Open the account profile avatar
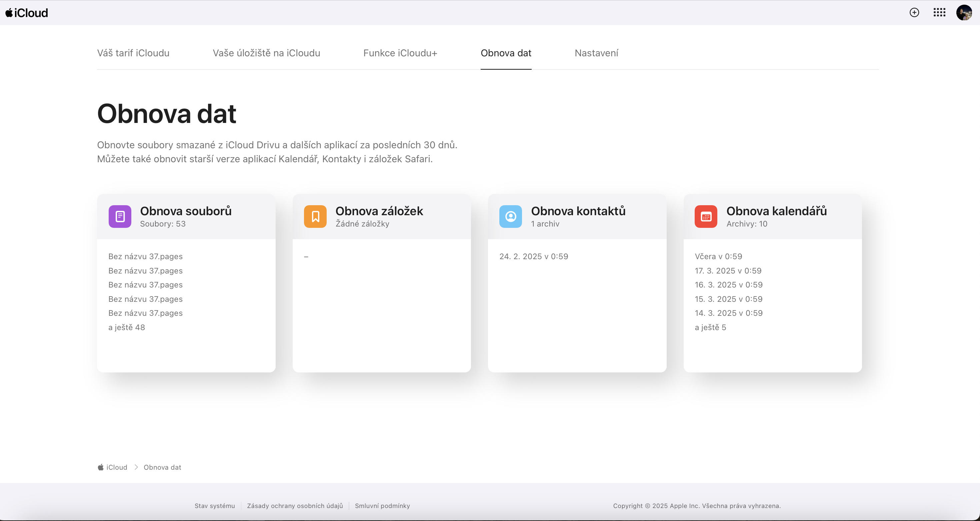This screenshot has height=521, width=980. coord(964,13)
